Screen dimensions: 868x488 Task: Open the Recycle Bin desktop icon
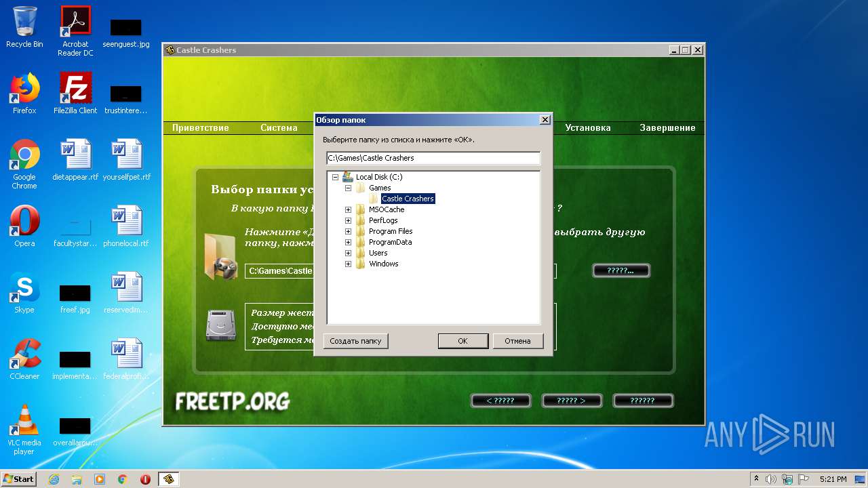coord(24,27)
